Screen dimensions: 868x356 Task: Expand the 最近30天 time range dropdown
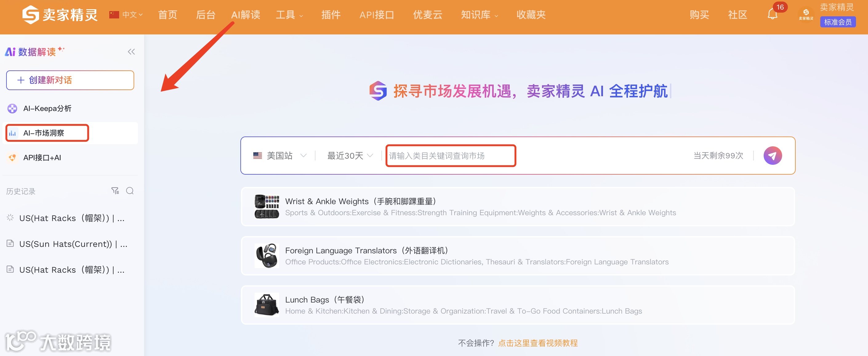pos(350,156)
